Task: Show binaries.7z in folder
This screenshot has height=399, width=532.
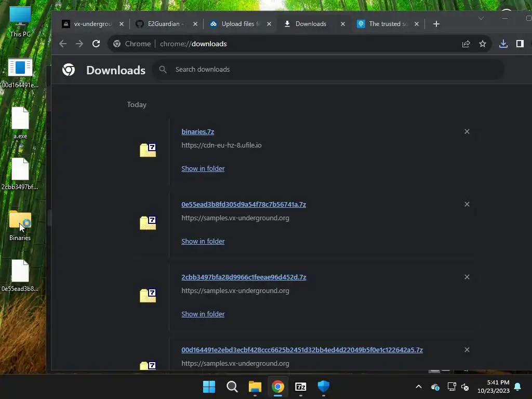Action: click(x=203, y=169)
